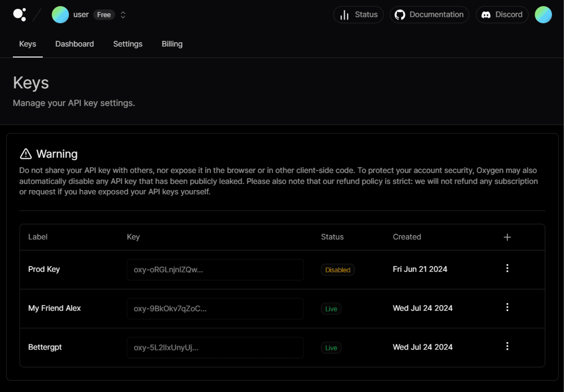The height and width of the screenshot is (392, 564).
Task: Expand the user workspace switcher chevrons
Action: point(123,15)
